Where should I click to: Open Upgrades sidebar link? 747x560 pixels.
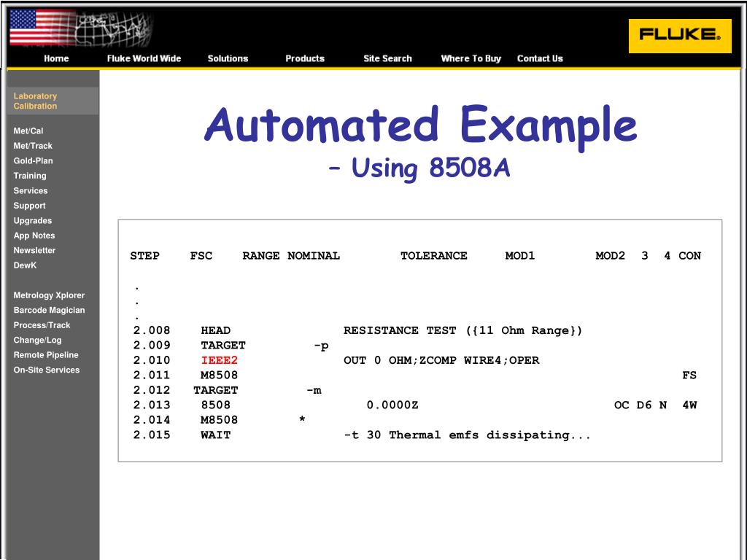(x=32, y=220)
